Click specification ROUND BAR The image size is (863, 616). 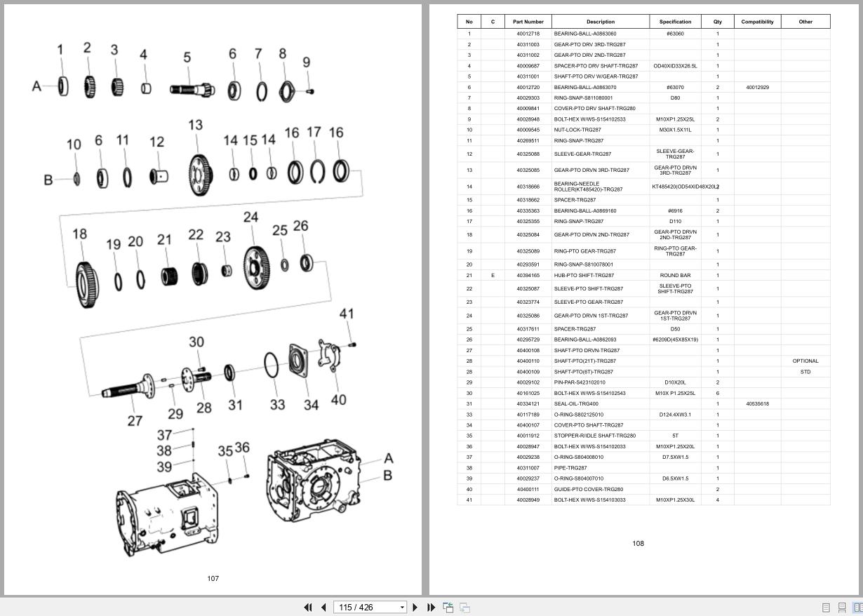(675, 276)
